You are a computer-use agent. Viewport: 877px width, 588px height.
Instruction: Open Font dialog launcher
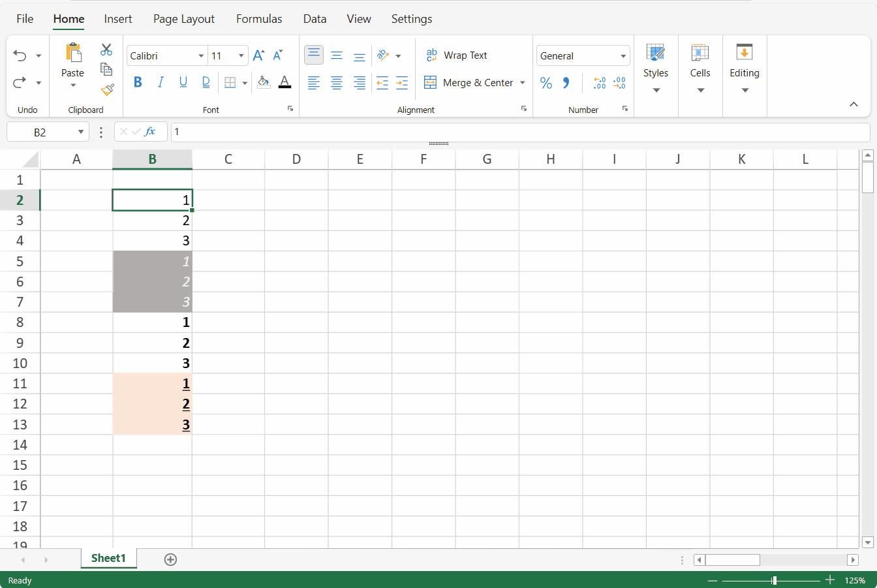point(290,109)
